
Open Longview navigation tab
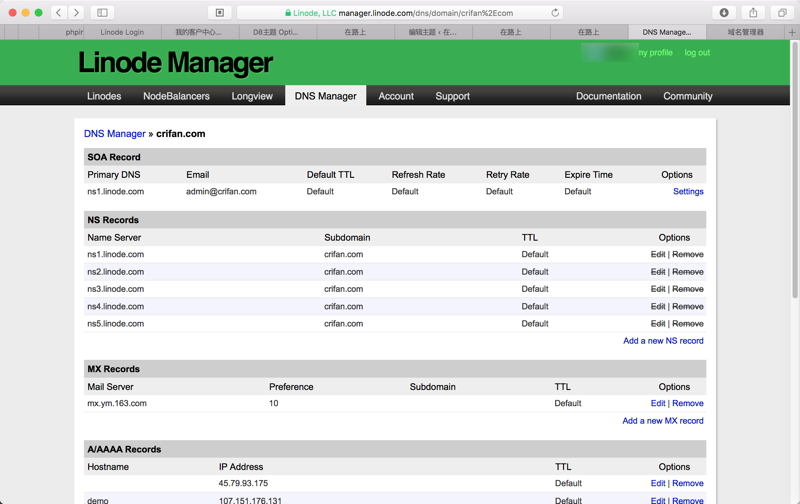point(252,96)
